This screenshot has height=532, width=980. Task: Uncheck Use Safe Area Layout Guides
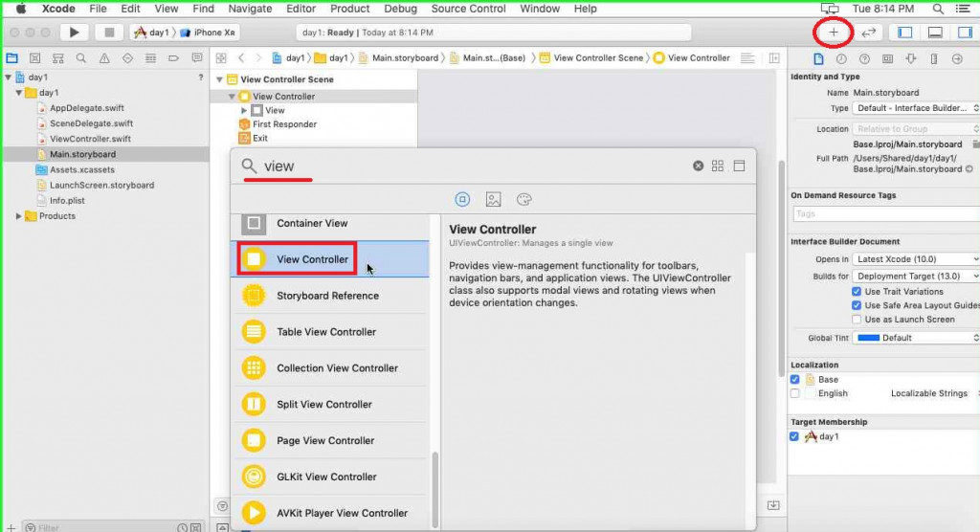[857, 305]
